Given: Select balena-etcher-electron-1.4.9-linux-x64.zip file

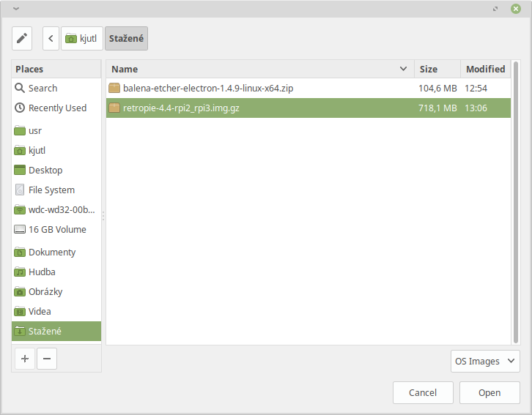Looking at the screenshot, I should pos(309,88).
